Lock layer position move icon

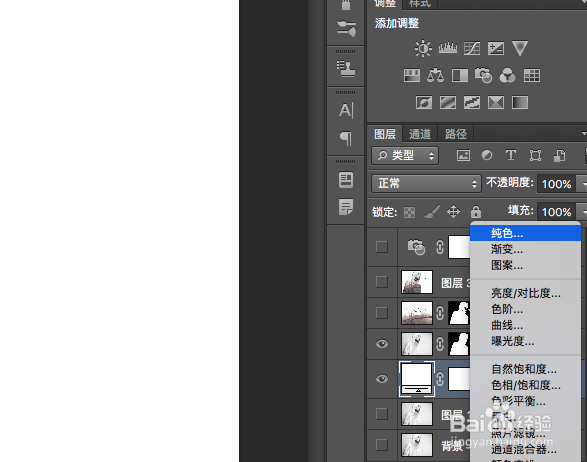tap(453, 212)
